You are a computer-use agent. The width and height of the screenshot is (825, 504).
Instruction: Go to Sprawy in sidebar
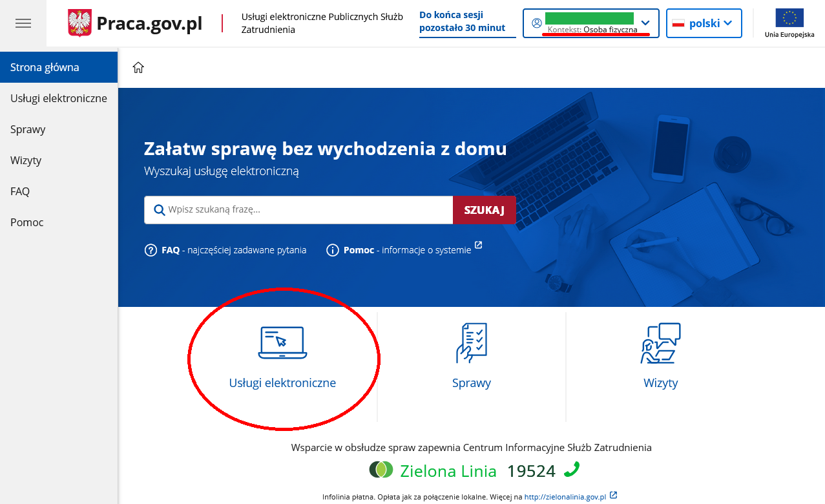click(28, 129)
